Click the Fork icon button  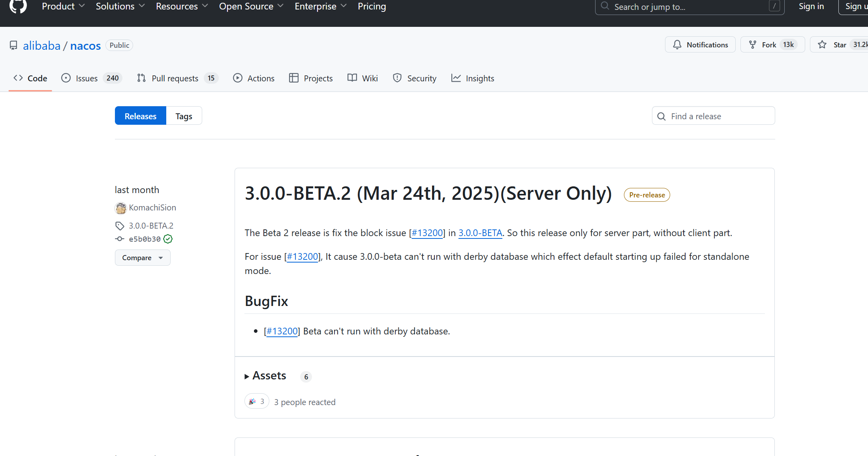point(753,45)
